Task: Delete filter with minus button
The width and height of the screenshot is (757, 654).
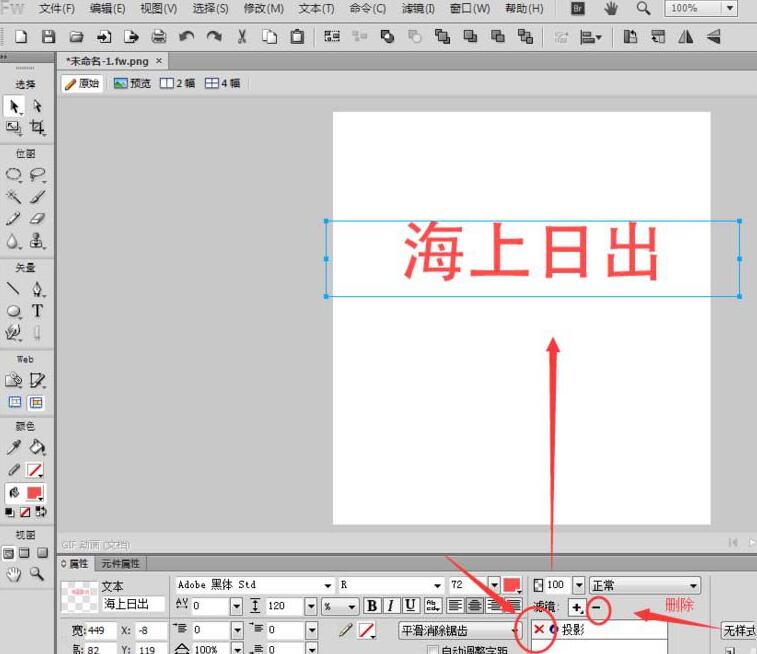Action: (596, 607)
